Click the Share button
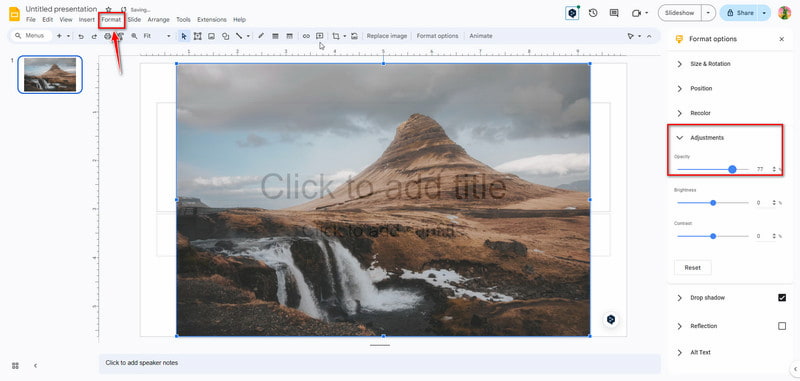Image resolution: width=800 pixels, height=381 pixels. [739, 13]
